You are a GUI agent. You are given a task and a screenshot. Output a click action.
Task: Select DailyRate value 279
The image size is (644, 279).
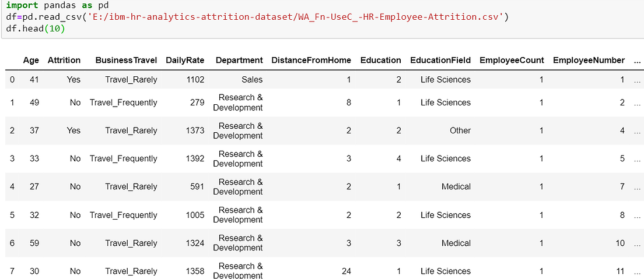pos(197,103)
